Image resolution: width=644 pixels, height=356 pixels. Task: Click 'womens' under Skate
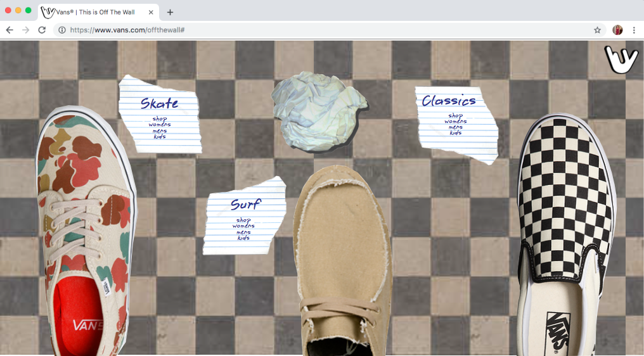160,124
